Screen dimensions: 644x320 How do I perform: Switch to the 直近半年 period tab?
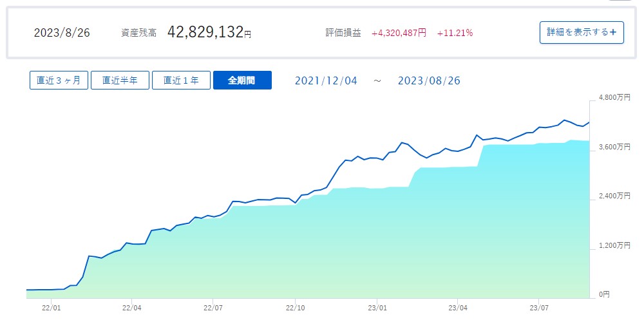pos(120,80)
